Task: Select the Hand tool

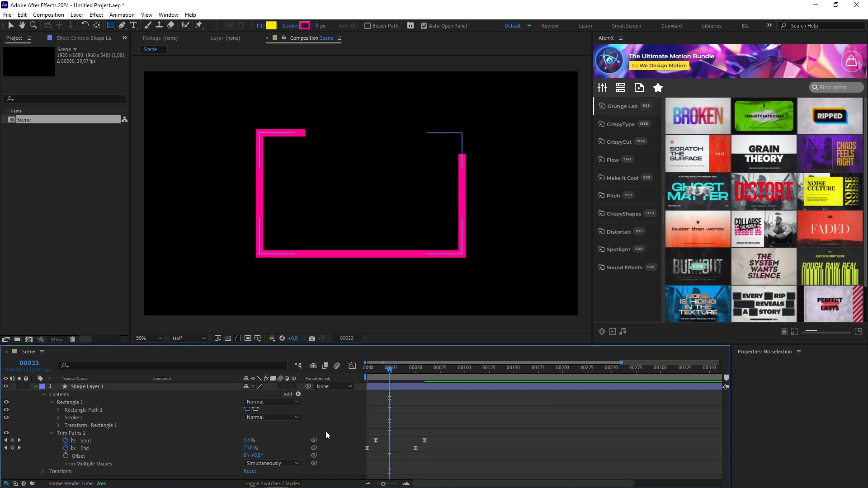Action: tap(22, 26)
